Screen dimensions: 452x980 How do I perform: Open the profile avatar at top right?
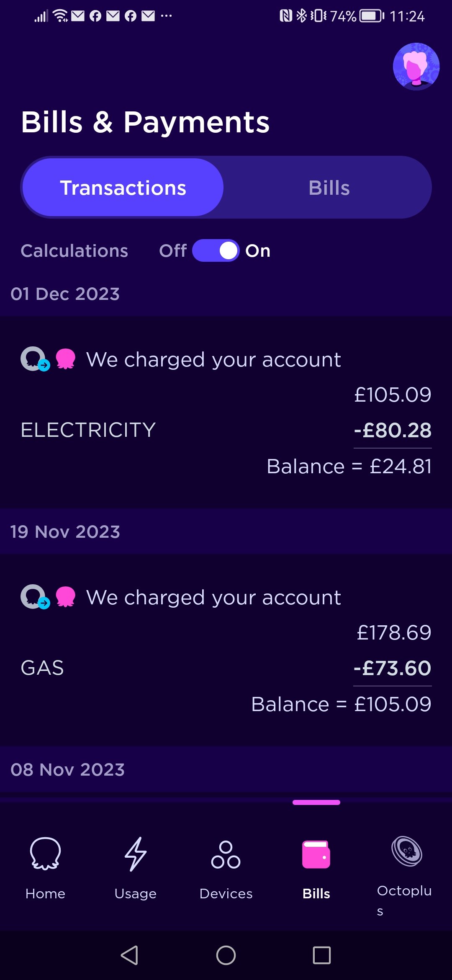coord(416,67)
